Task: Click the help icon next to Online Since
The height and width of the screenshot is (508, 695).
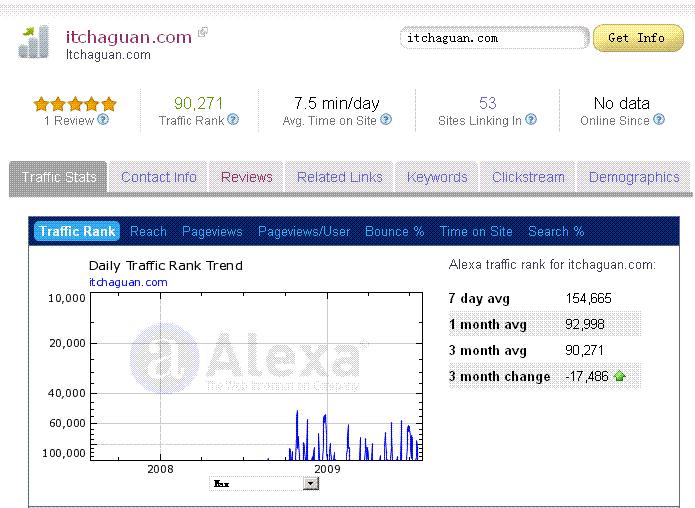Action: click(659, 120)
